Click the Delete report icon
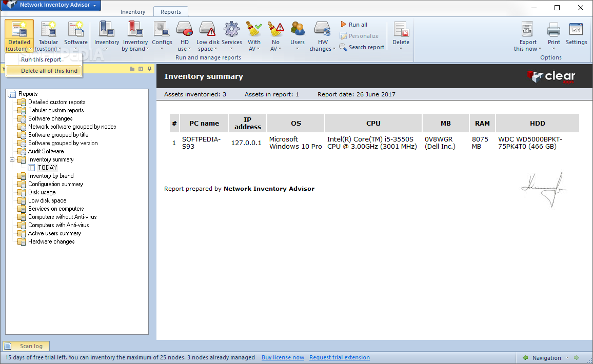Screen dimensions: 593x364 click(x=401, y=30)
